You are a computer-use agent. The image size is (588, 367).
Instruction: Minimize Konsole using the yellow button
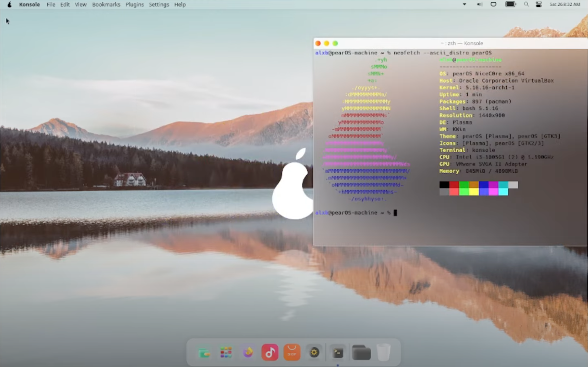click(x=327, y=43)
